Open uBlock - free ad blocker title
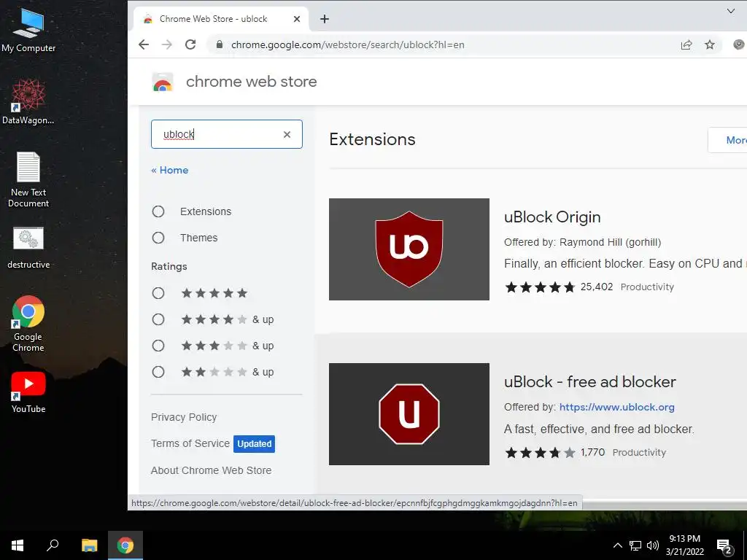The image size is (747, 560). coord(589,382)
